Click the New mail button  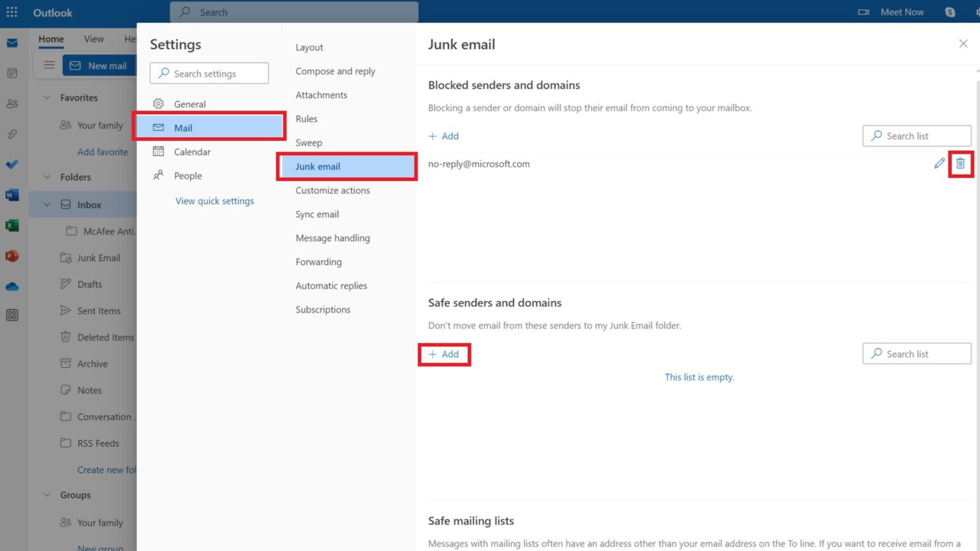(99, 65)
